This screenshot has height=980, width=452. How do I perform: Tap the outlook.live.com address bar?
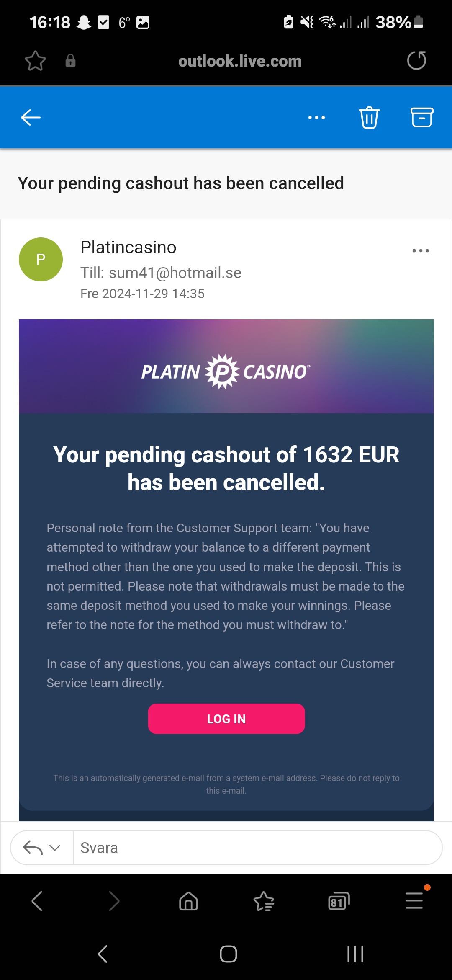tap(240, 61)
